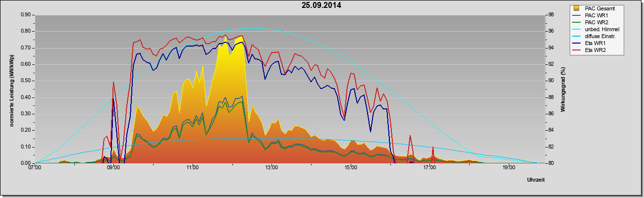Click the unbed. Himmel legend label
Image resolution: width=644 pixels, height=198 pixels.
[x=601, y=29]
